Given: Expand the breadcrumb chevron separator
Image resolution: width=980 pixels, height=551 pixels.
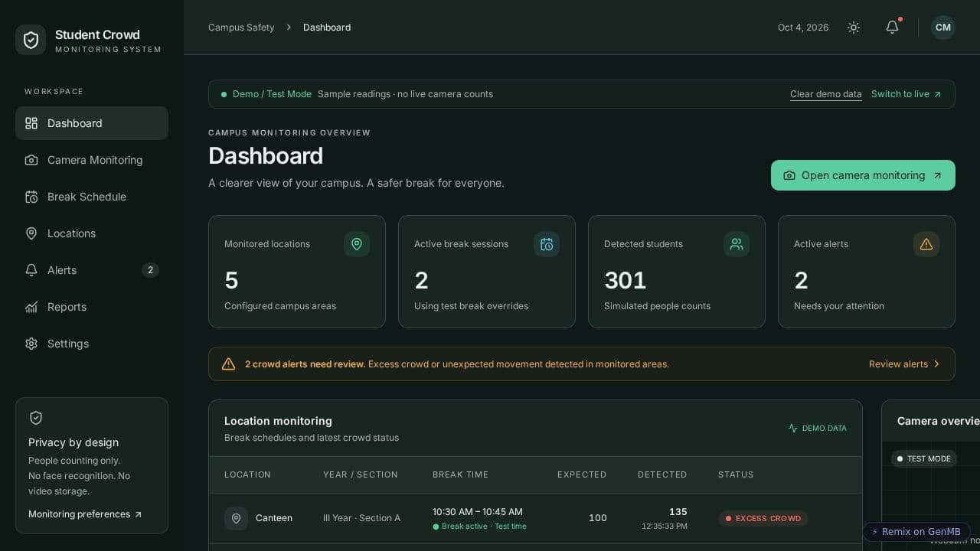Looking at the screenshot, I should (x=289, y=28).
